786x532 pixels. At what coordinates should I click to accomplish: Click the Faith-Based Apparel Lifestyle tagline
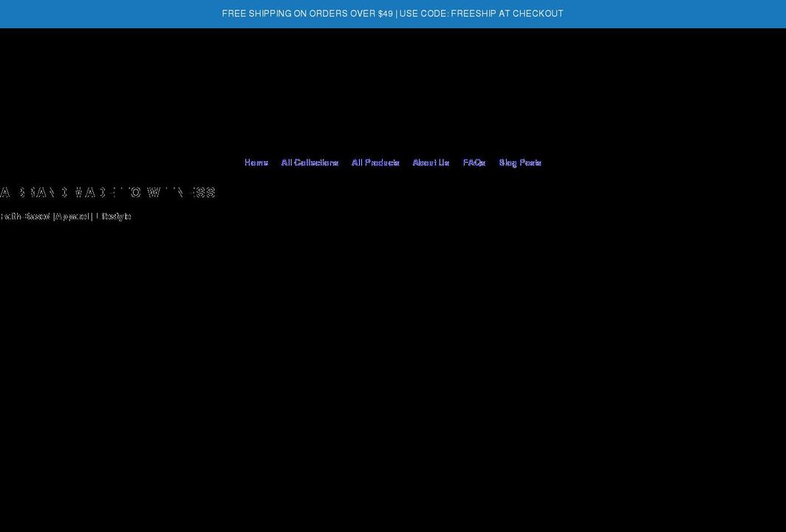pyautogui.click(x=66, y=216)
